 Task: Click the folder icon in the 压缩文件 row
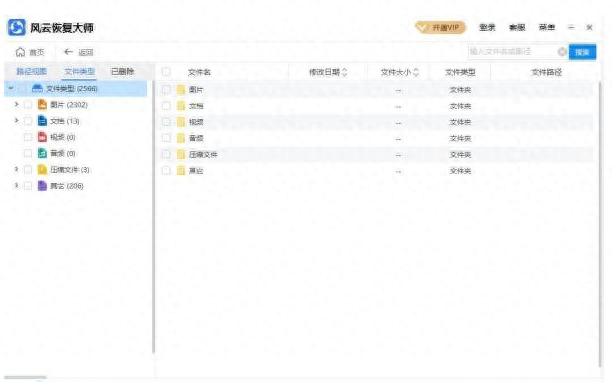(x=181, y=154)
